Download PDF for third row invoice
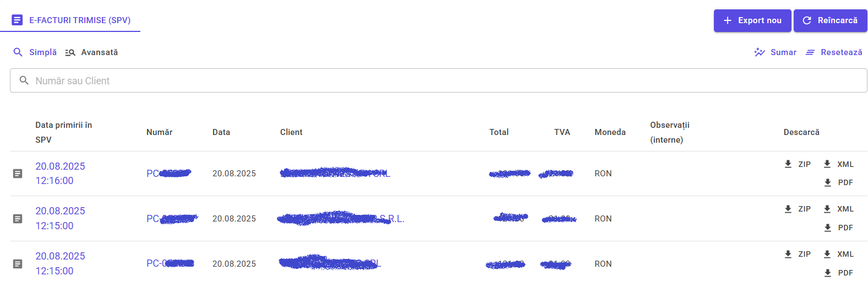The height and width of the screenshot is (281, 868). 838,273
